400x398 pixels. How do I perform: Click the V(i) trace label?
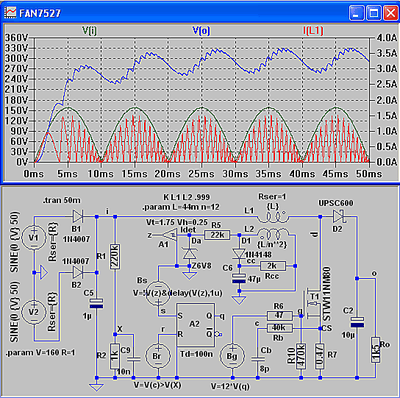coord(89,31)
